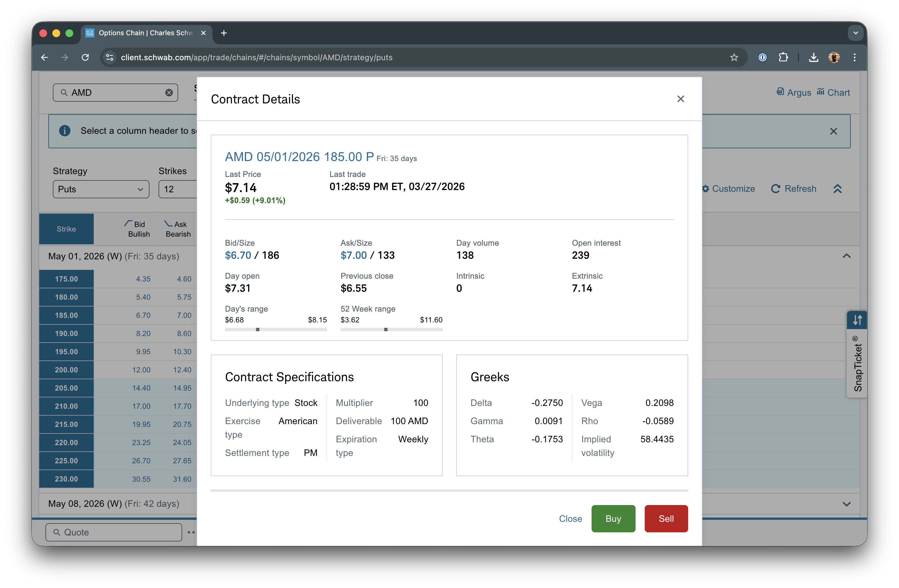Open the Strategy Puts dropdown

[x=101, y=189]
